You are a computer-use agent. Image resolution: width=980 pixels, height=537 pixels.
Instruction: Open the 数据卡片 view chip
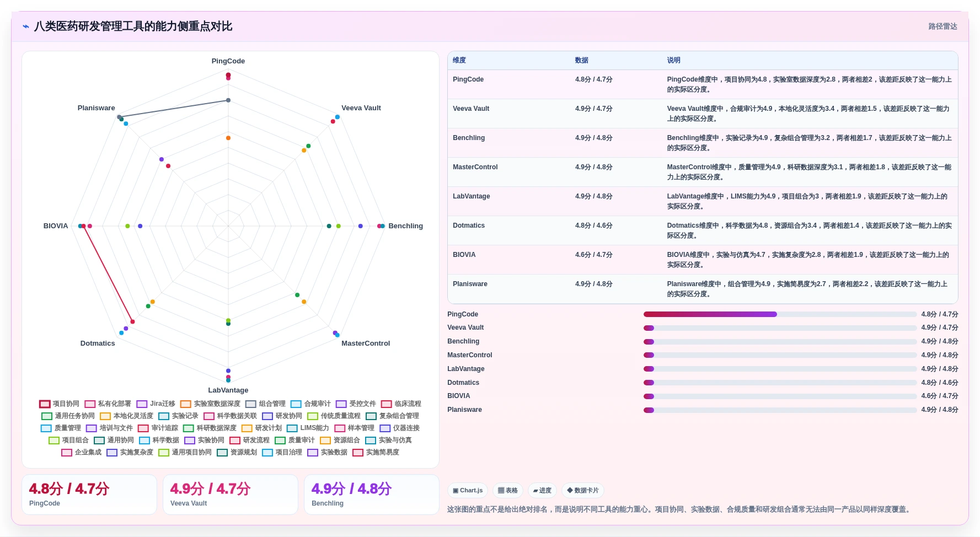click(x=583, y=490)
